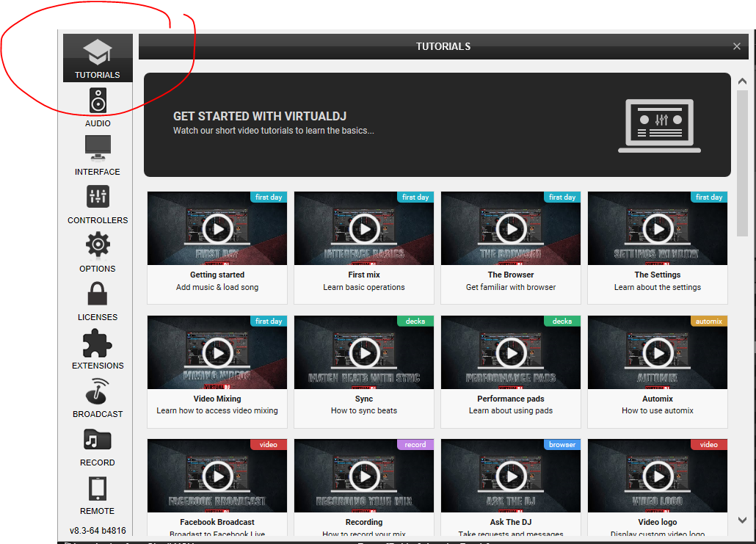
Task: Open the Extensions puzzle piece icon
Action: 98,342
